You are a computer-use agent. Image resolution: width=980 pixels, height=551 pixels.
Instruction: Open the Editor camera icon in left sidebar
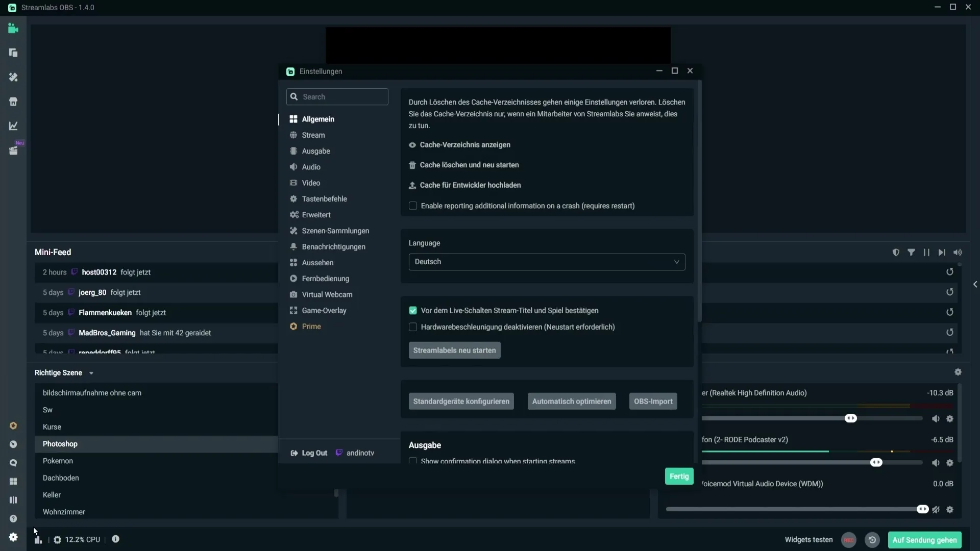(x=13, y=29)
